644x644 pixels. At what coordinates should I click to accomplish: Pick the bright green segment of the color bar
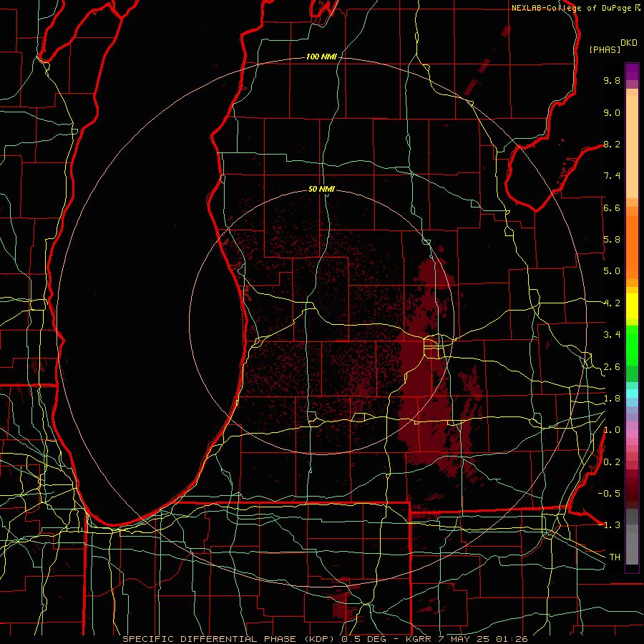click(x=632, y=346)
